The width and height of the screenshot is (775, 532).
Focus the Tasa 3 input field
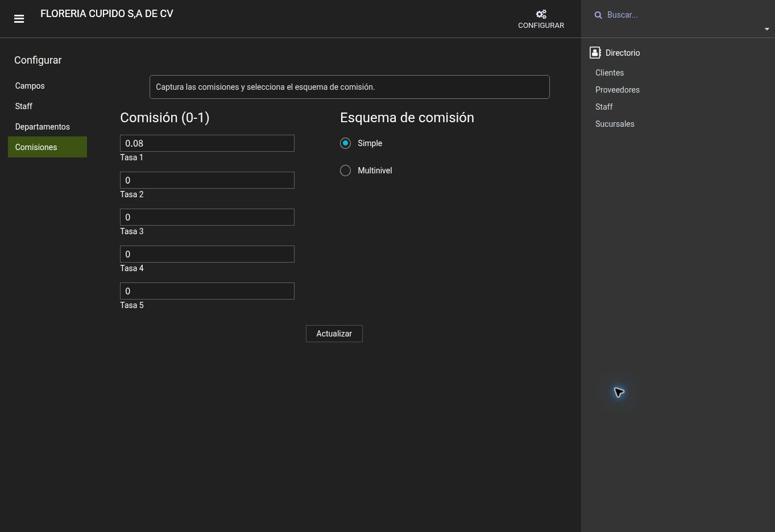[207, 217]
